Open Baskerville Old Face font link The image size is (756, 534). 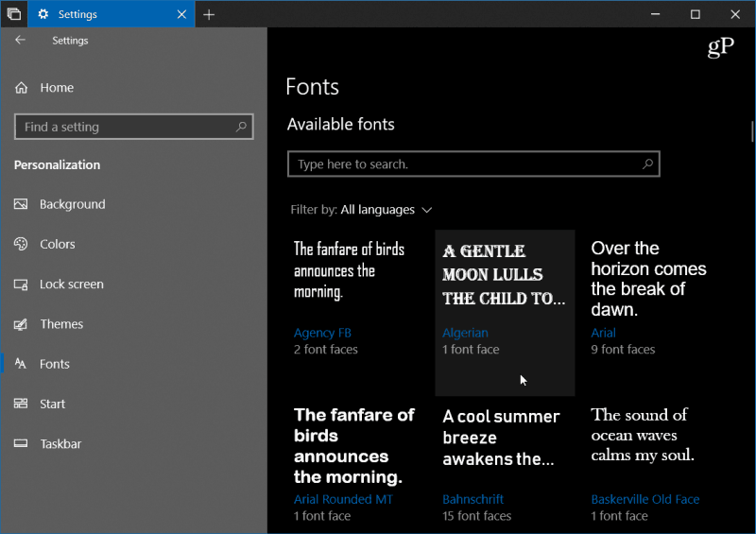[x=645, y=499]
